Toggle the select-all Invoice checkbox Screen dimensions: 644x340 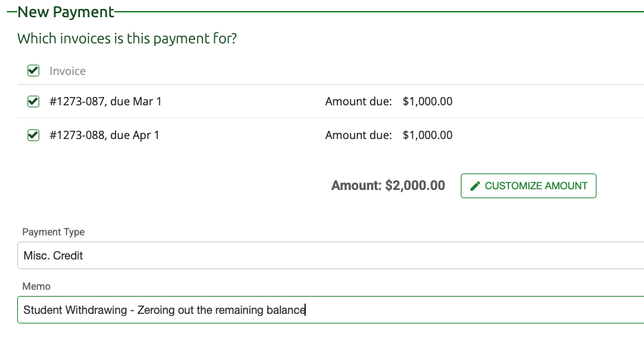[32, 71]
